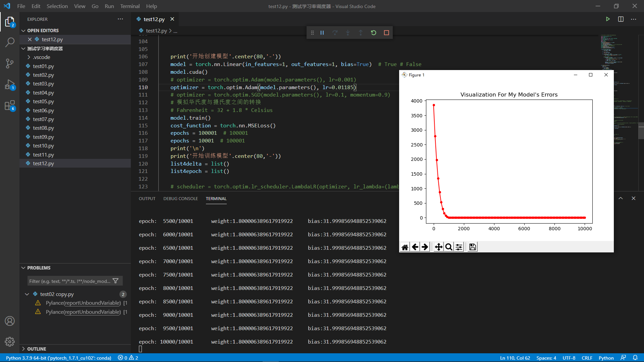This screenshot has width=644, height=362.
Task: Open the Explorer view in activity bar
Action: (x=10, y=22)
